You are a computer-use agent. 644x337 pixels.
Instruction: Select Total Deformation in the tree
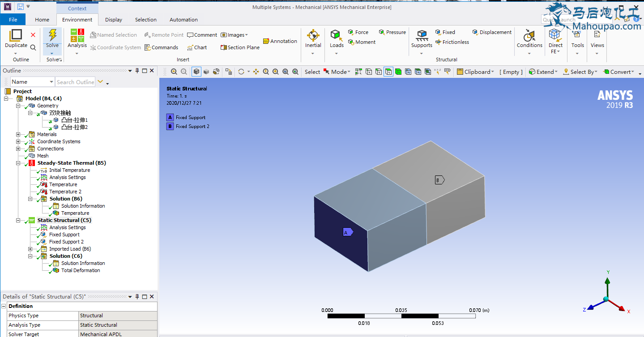(x=81, y=270)
